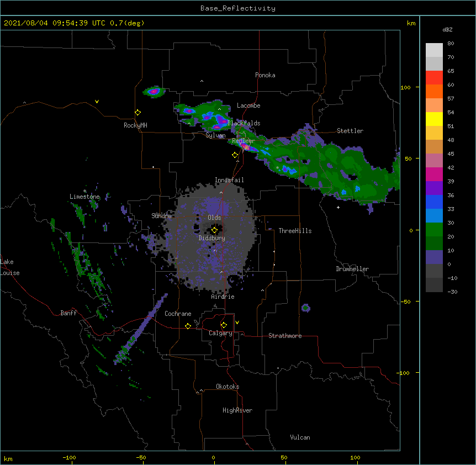
Task: Select the yellow diamond marker above Calgary label
Action: (224, 325)
